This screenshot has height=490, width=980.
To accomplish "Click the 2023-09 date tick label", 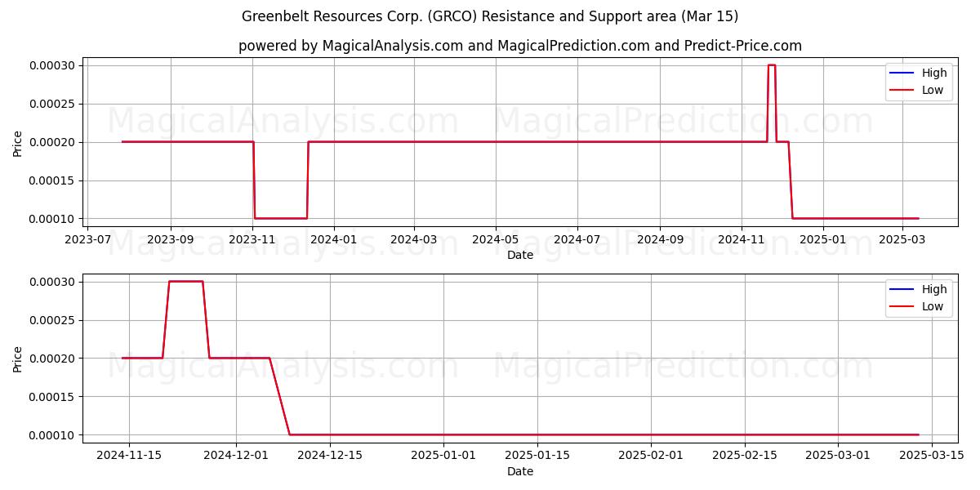I will (x=171, y=240).
